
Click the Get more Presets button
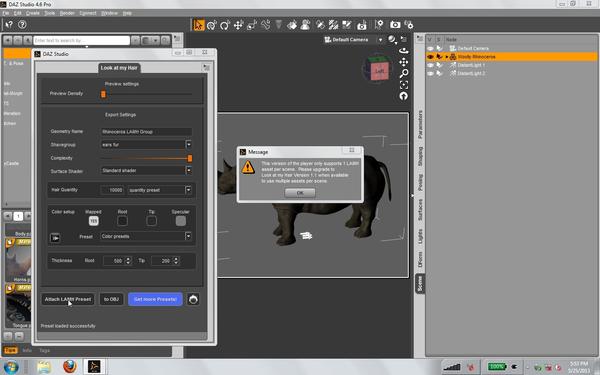[x=155, y=299]
